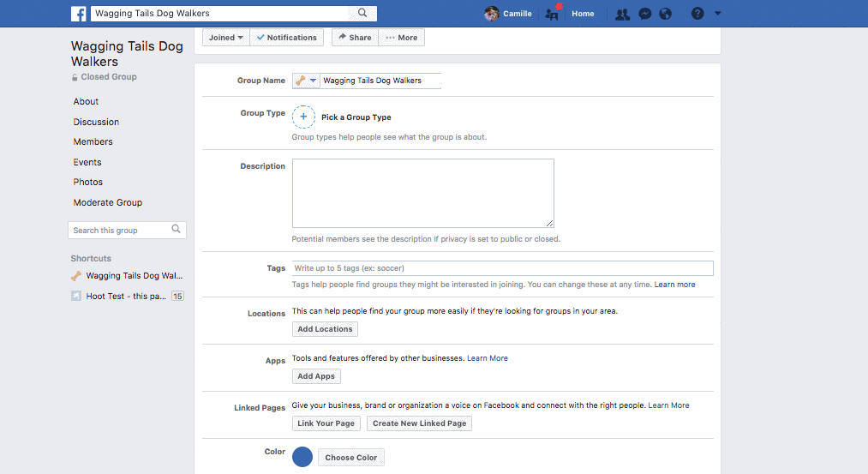The width and height of the screenshot is (868, 474).
Task: Open the Joined dropdown button
Action: 226,38
